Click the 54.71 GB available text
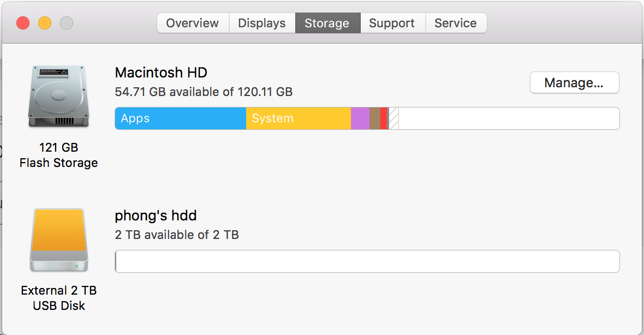Viewport: 644px width, 335px height. point(204,92)
